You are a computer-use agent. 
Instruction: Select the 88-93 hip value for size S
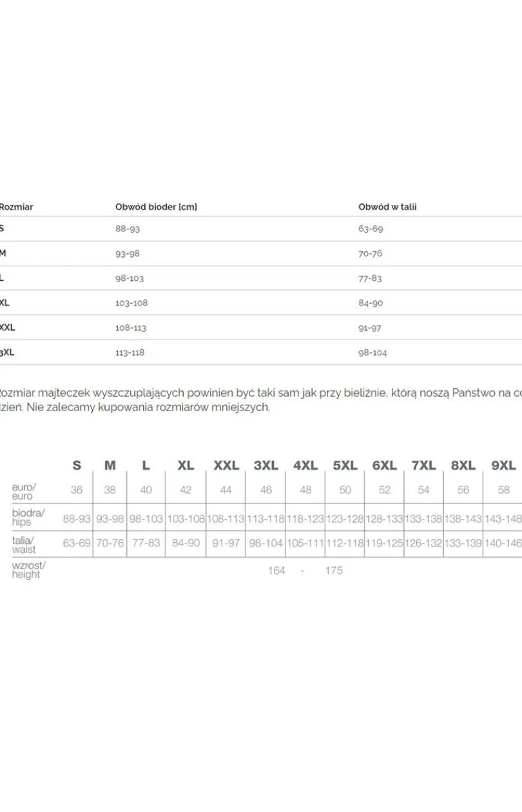[128, 229]
